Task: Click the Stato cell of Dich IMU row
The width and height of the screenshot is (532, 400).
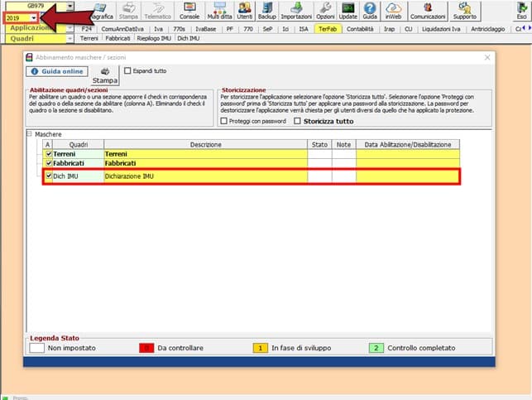Action: 319,176
